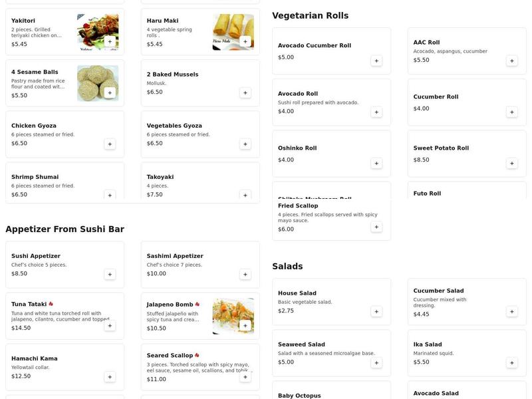This screenshot has width=532, height=399.
Task: Add Avocado Cucumber Roll to cart
Action: 376,61
